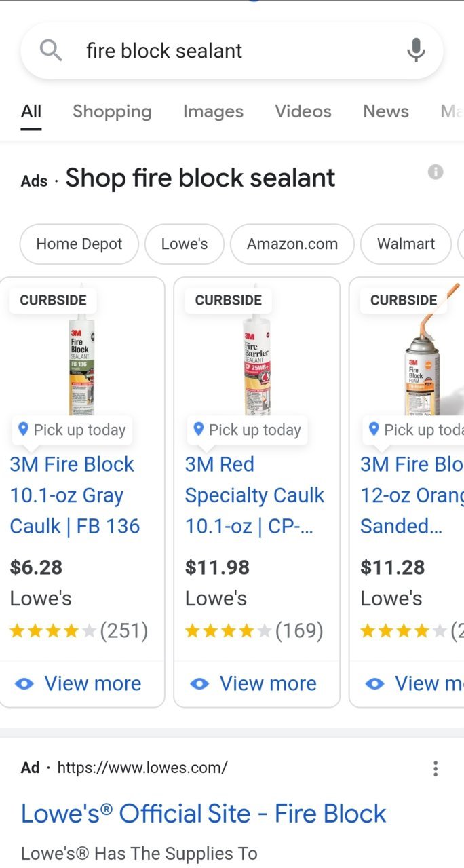Tap location pin on second Pick up today
Screen dimensions: 464x868
[198, 429]
